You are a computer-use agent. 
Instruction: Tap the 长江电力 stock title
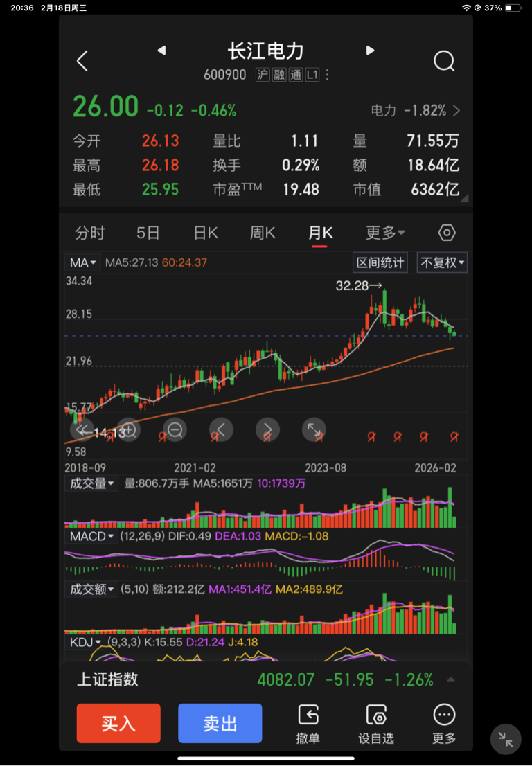(266, 51)
